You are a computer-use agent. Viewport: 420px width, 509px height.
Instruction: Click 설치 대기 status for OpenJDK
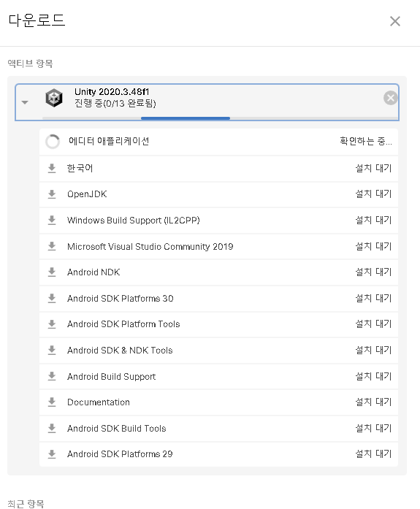click(373, 194)
